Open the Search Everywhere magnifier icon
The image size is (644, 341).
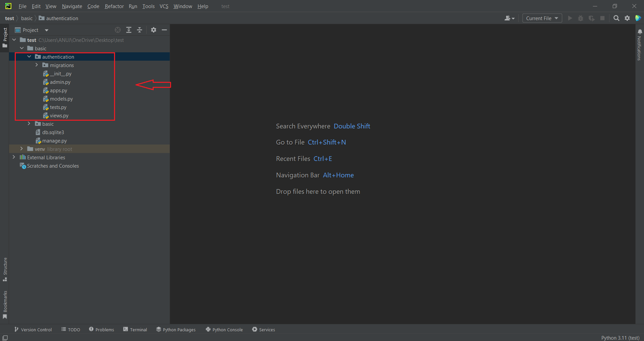point(616,18)
